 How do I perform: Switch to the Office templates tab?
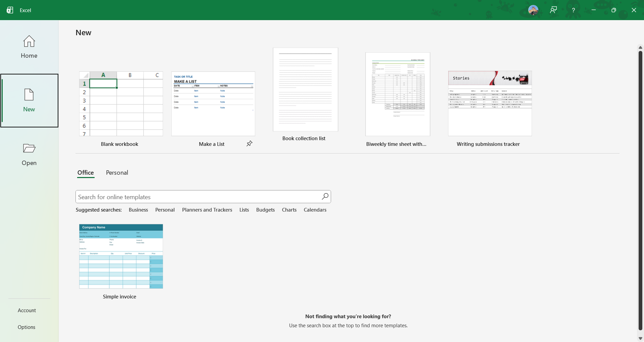coord(86,173)
